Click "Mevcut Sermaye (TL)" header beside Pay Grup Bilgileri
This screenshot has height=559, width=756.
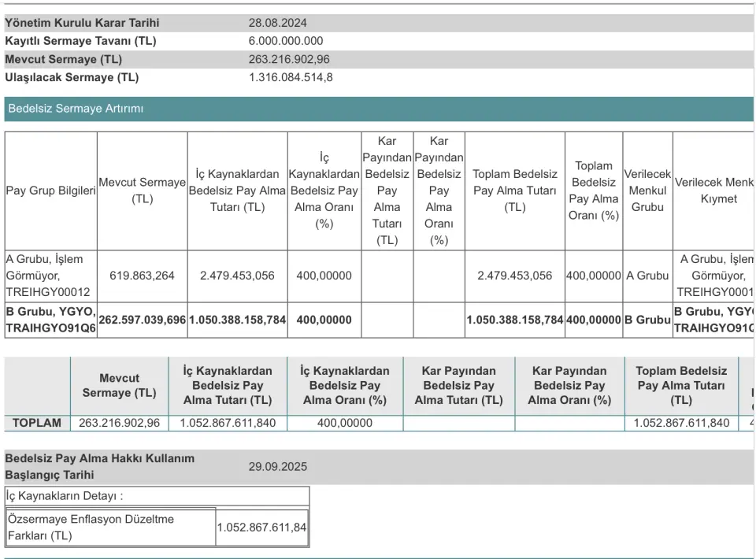click(x=143, y=191)
